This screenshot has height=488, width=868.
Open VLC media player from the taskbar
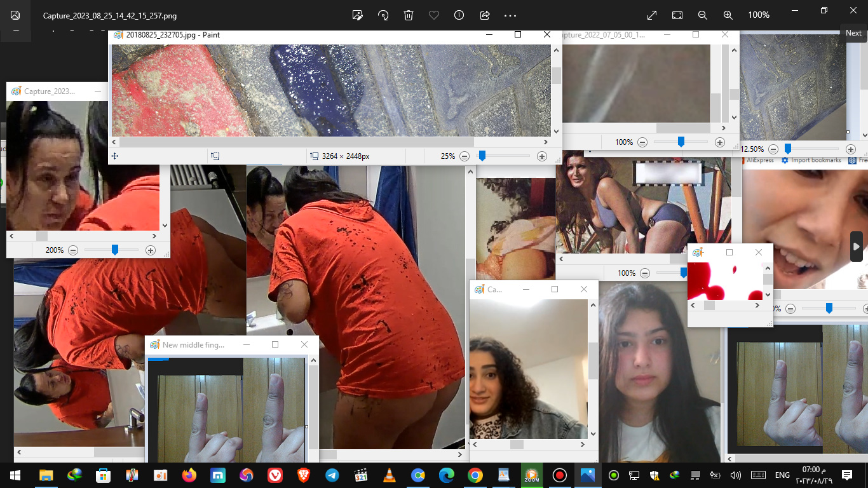(x=389, y=475)
